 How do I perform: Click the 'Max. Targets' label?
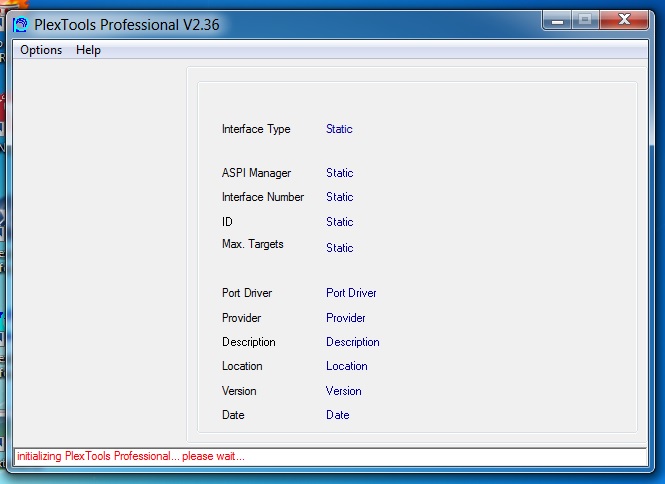point(253,244)
